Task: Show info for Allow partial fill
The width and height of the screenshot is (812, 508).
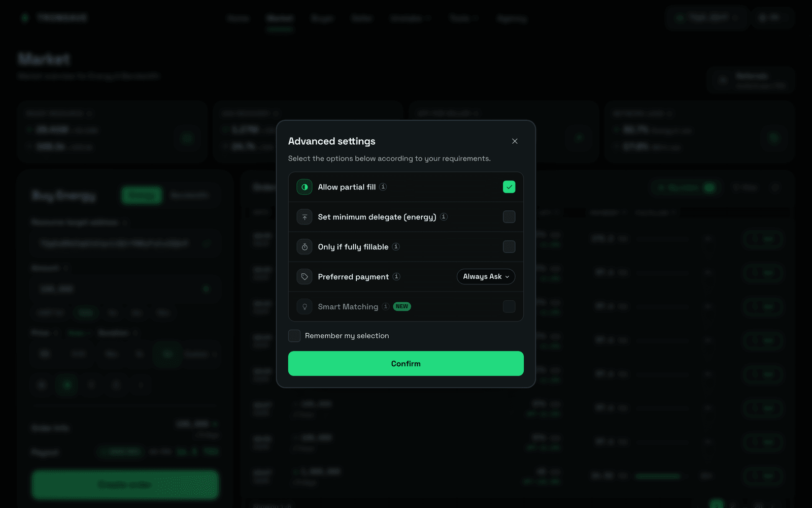Action: (x=383, y=187)
